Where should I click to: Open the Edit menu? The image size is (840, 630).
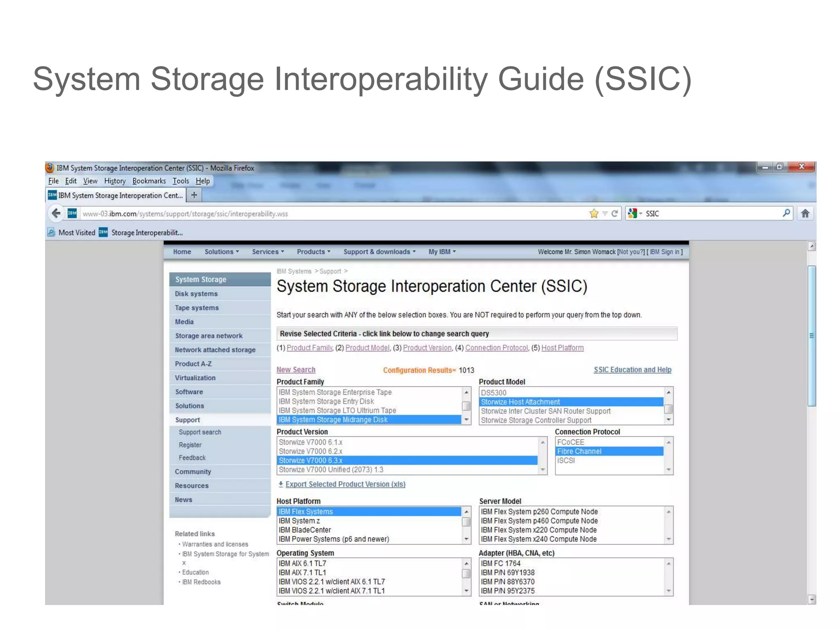click(x=71, y=181)
